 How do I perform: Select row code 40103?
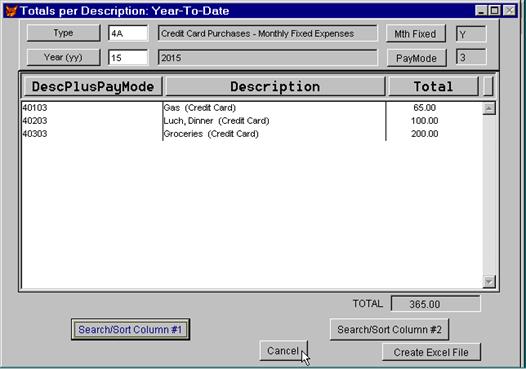point(35,108)
